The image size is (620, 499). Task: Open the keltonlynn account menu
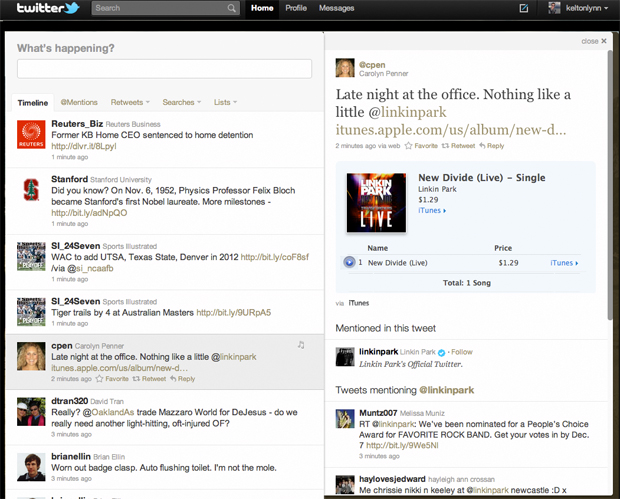click(580, 9)
